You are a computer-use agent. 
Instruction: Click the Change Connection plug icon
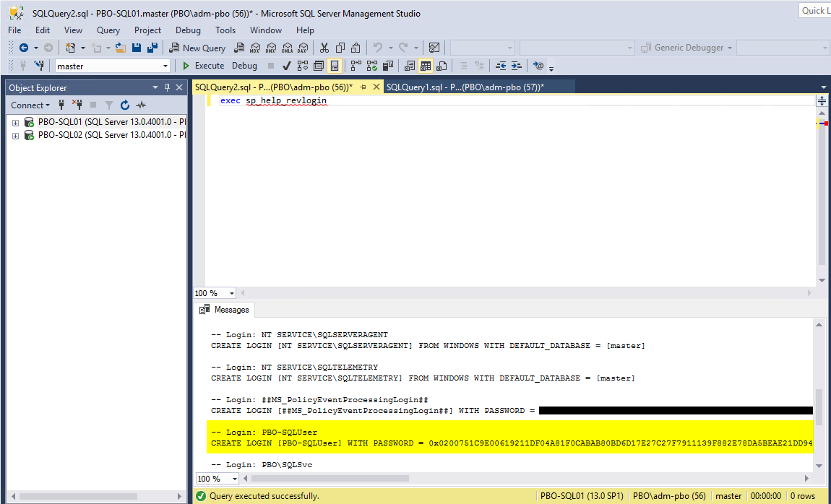tap(39, 66)
